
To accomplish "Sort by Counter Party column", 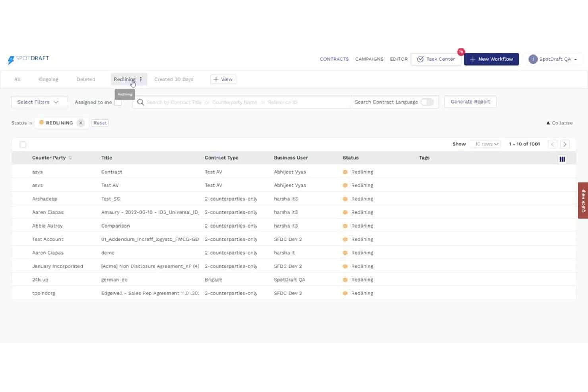I will (x=70, y=158).
